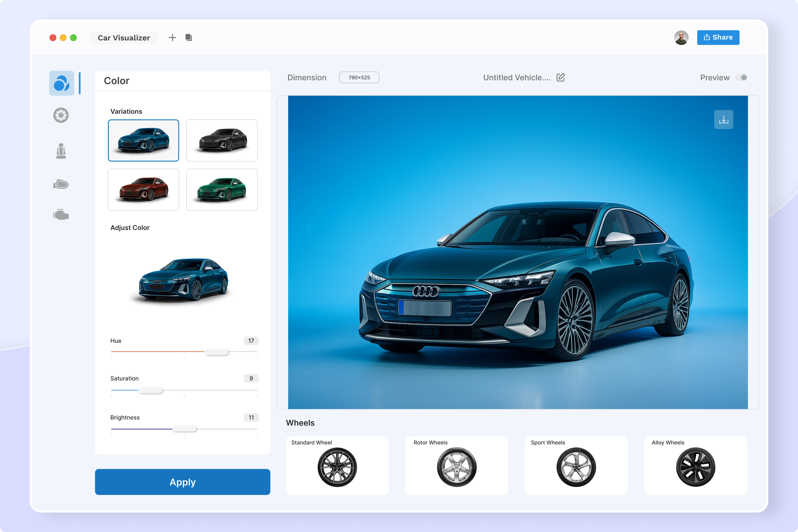This screenshot has width=798, height=532.
Task: Open your profile via the avatar picture
Action: point(681,37)
